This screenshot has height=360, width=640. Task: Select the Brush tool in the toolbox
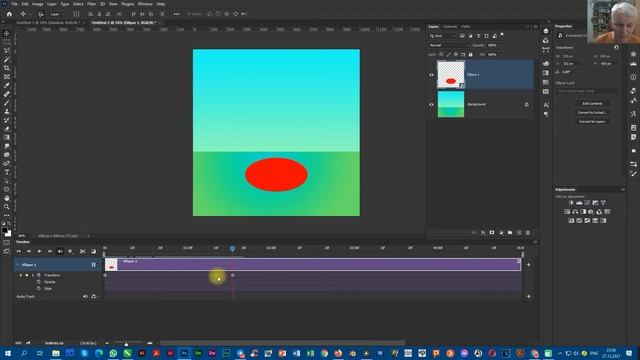coord(7,102)
